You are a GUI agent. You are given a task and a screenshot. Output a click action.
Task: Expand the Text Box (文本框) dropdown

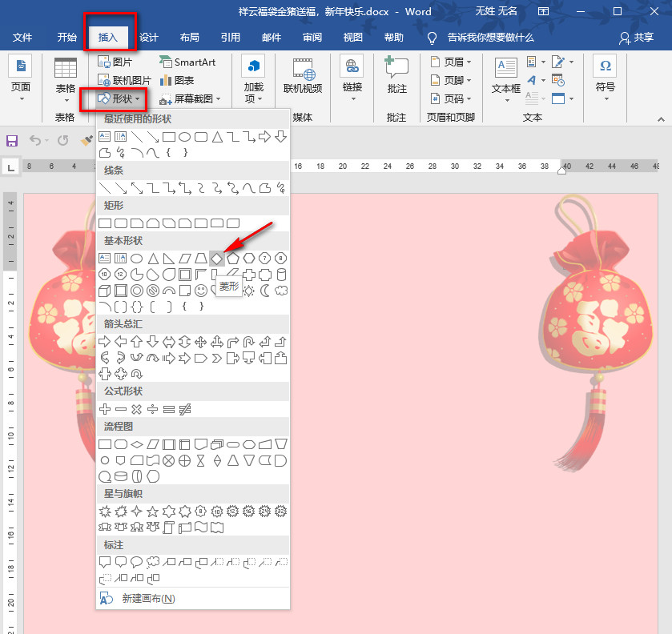pos(506,80)
